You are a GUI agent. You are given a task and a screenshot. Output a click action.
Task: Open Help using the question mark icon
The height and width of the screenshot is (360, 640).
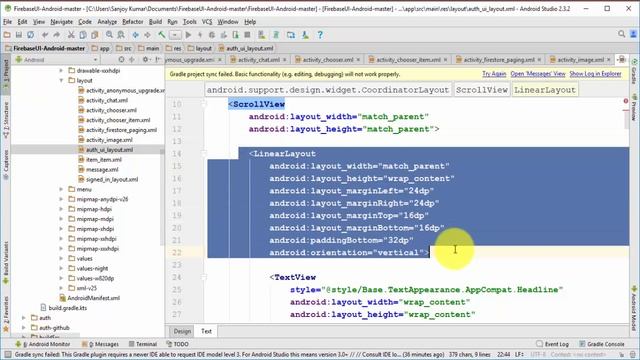tap(320, 35)
